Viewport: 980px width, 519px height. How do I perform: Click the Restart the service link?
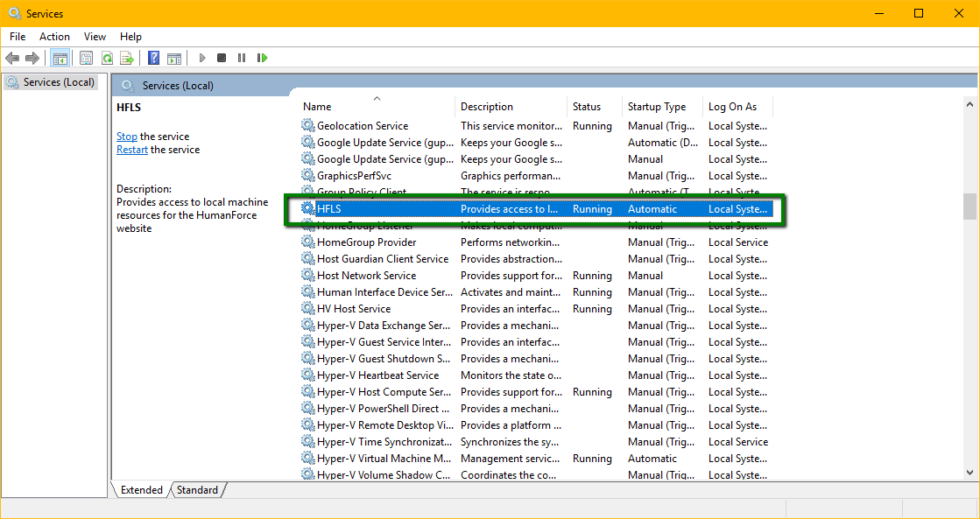click(x=132, y=150)
